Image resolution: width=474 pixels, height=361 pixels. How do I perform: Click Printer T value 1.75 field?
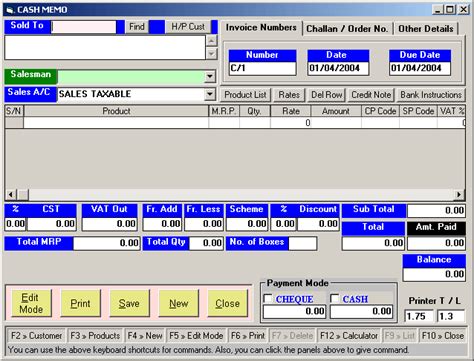pos(419,316)
